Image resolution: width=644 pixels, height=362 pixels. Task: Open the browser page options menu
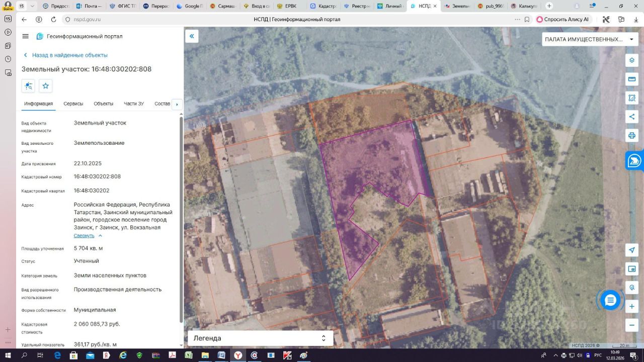517,19
